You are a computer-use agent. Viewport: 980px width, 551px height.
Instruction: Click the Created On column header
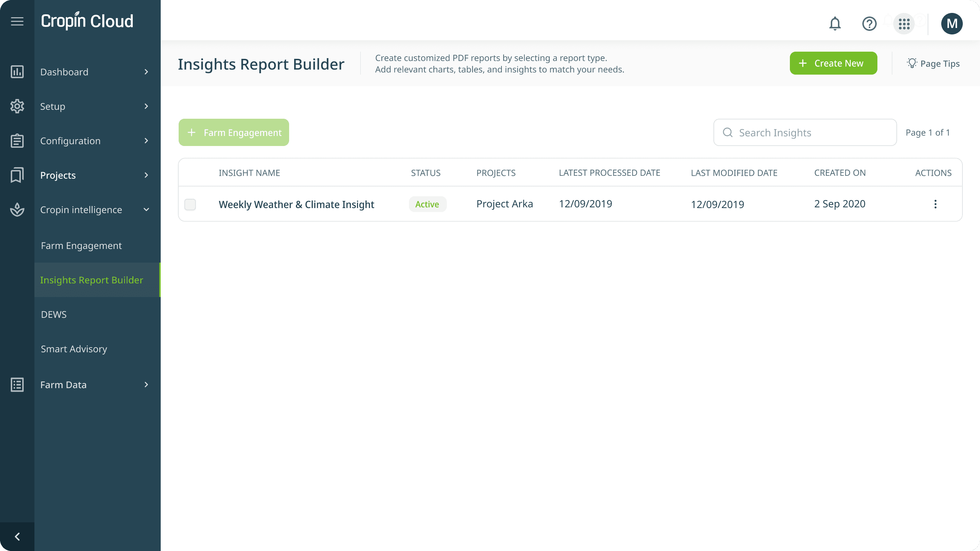[840, 173]
